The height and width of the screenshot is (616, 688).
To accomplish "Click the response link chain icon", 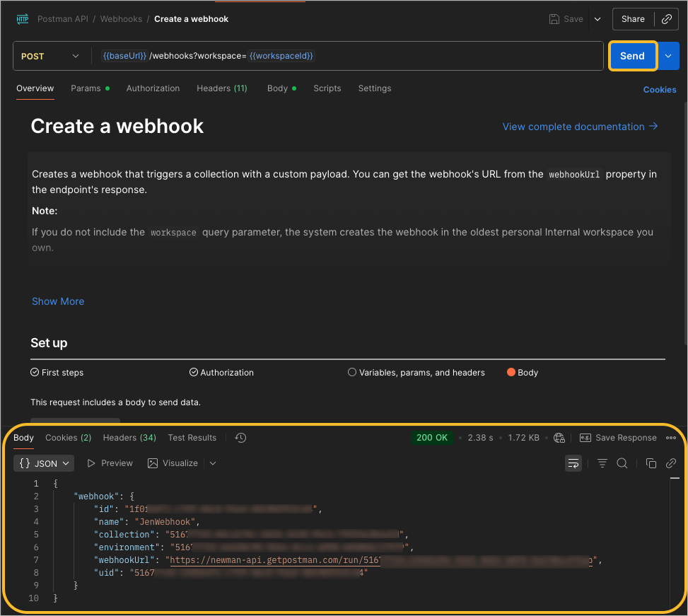I will (x=671, y=463).
